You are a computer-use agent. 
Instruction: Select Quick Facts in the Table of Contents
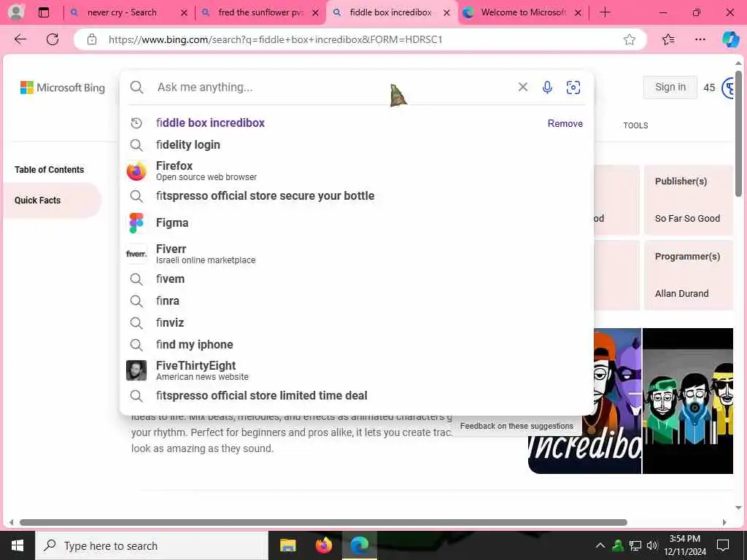pyautogui.click(x=52, y=201)
